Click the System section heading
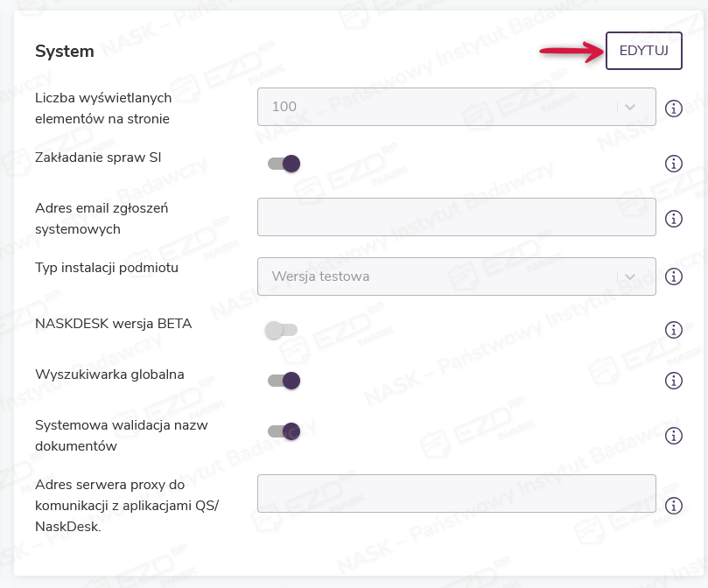 pos(65,52)
